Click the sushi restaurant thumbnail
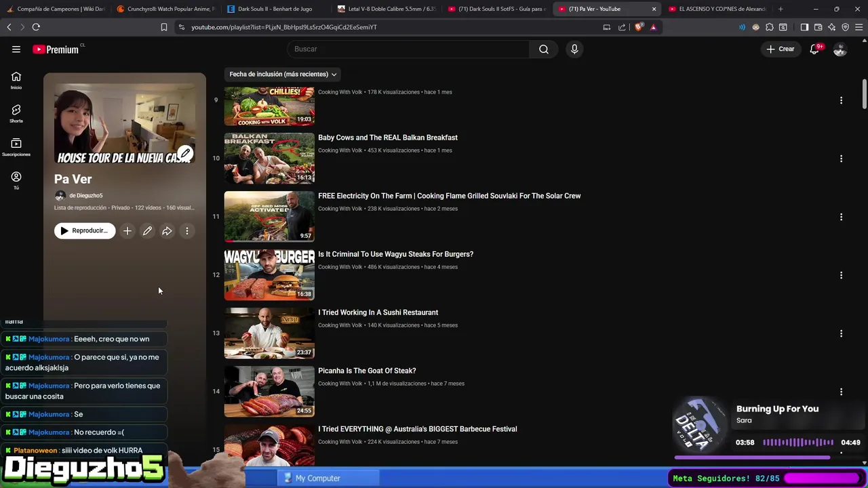This screenshot has width=868, height=488. [x=269, y=333]
